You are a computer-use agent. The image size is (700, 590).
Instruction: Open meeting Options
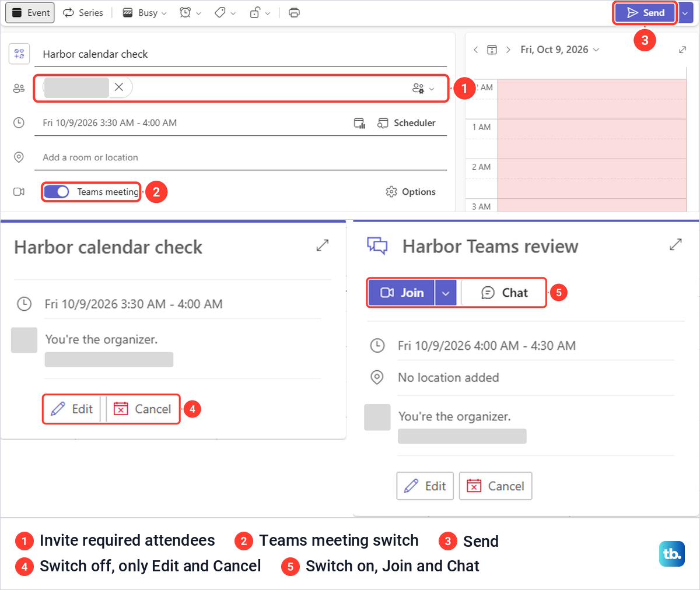[x=411, y=192]
